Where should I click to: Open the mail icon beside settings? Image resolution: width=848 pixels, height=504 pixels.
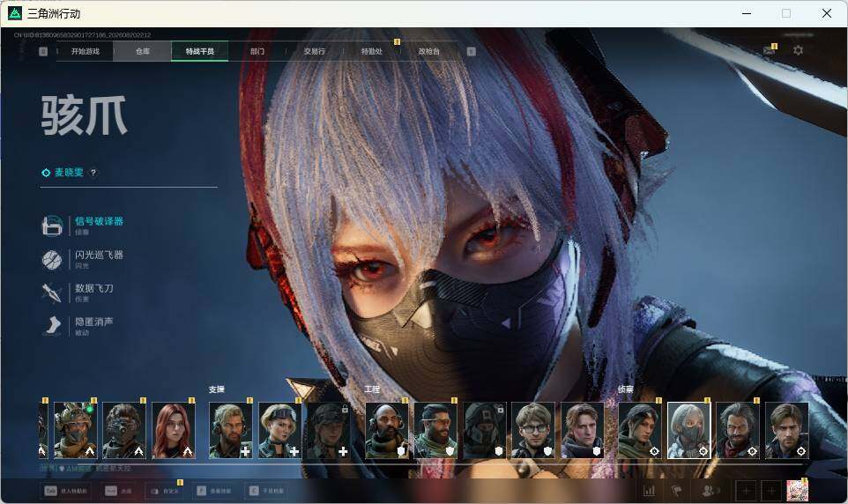pyautogui.click(x=769, y=50)
